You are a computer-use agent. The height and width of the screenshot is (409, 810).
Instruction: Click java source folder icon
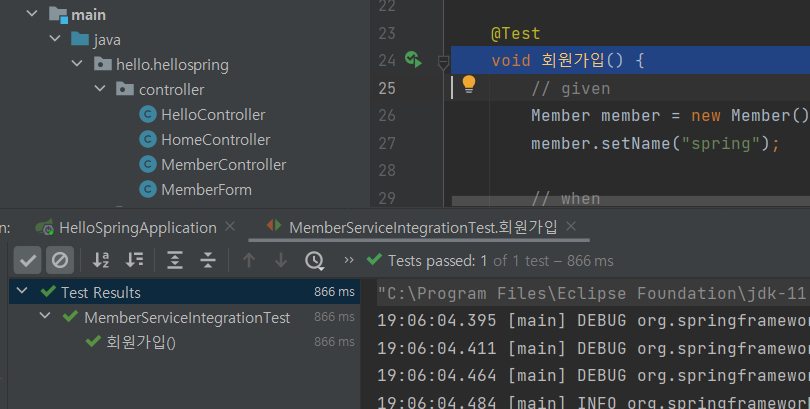80,39
